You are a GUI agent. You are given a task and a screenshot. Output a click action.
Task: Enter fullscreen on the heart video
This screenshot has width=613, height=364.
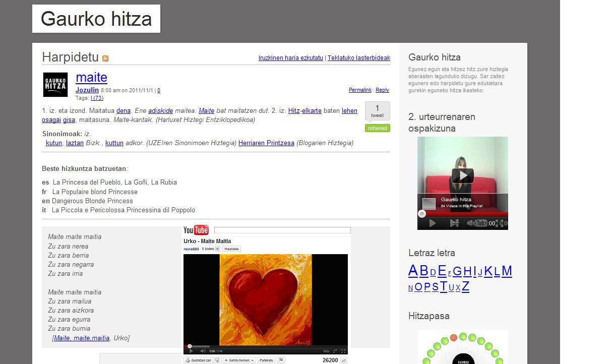coord(343,351)
